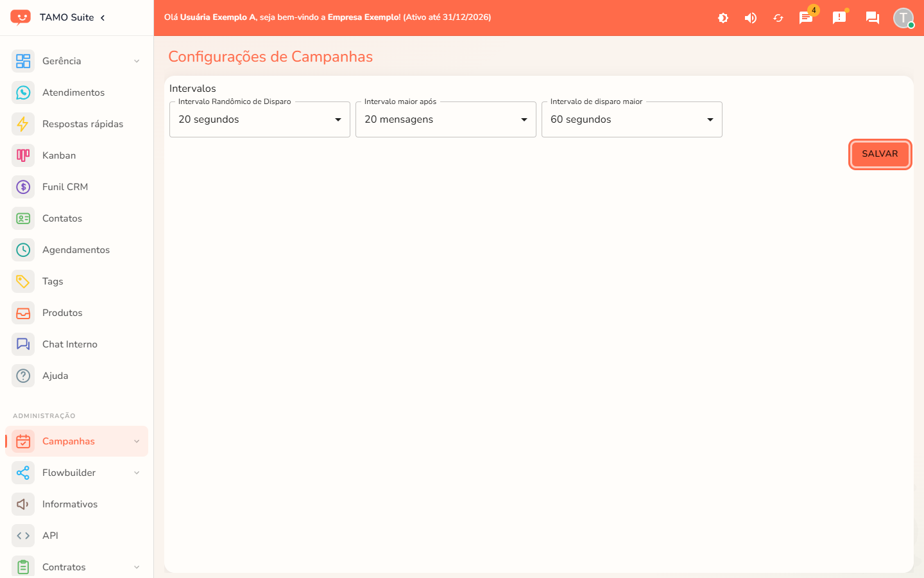The image size is (924, 578).
Task: Open the Produtos menu label
Action: pyautogui.click(x=62, y=313)
